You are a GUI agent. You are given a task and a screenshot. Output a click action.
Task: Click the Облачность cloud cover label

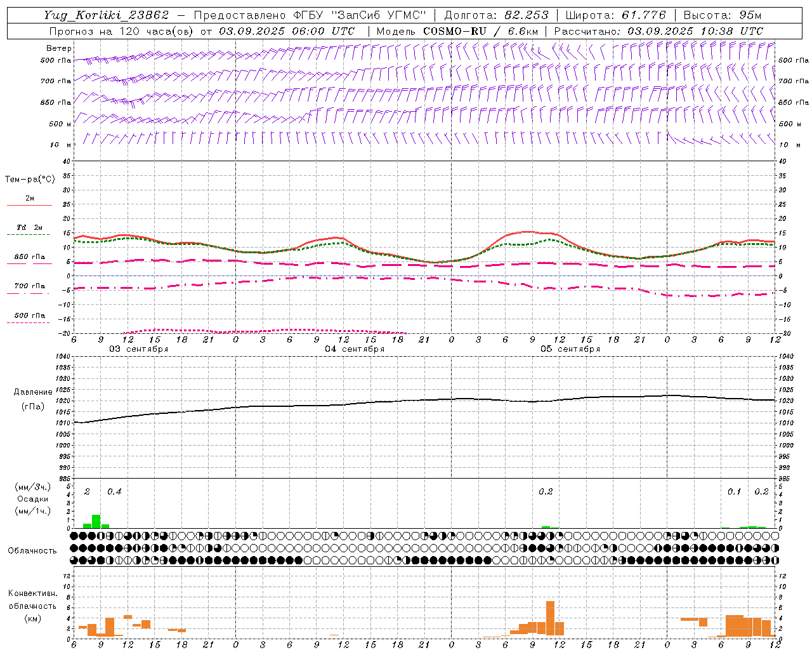point(32,551)
